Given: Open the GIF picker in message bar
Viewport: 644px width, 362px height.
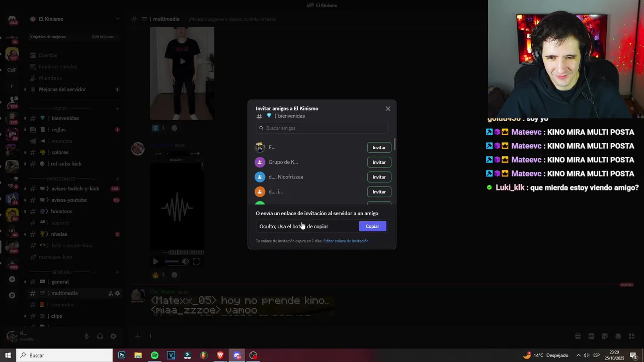Looking at the screenshot, I should click(x=591, y=336).
